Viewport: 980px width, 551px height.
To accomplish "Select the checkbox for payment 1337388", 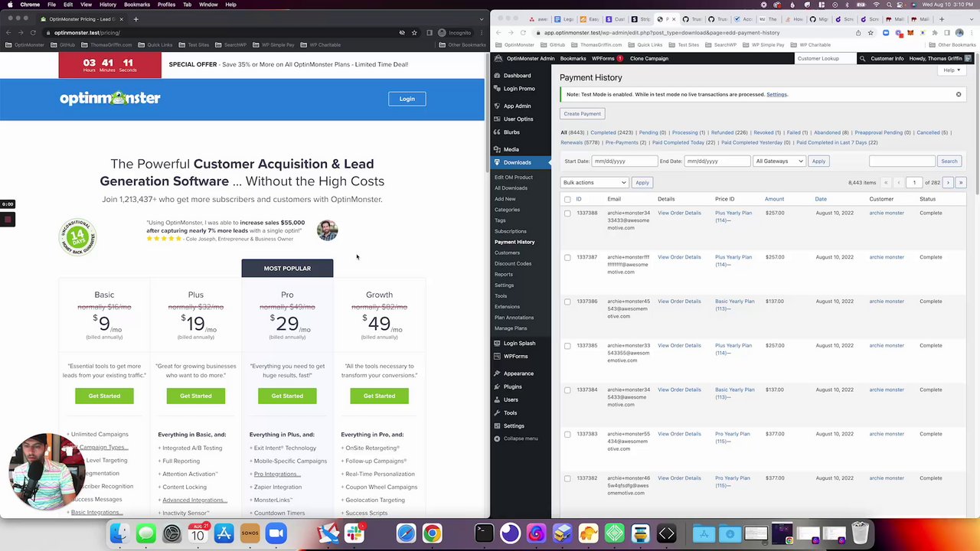I will click(567, 214).
